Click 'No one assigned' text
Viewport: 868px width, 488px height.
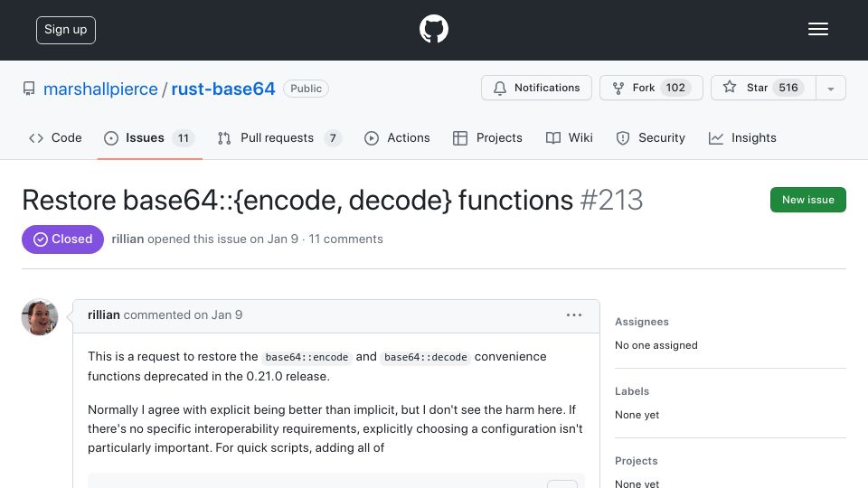pos(656,345)
